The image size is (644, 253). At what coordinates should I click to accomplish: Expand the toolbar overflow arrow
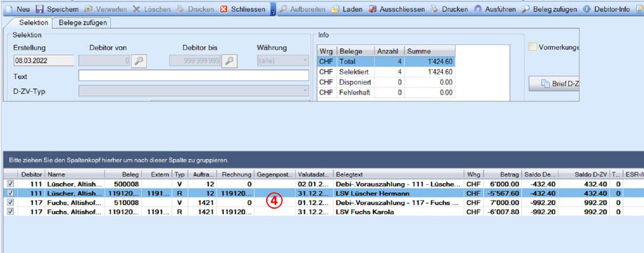pyautogui.click(x=273, y=10)
